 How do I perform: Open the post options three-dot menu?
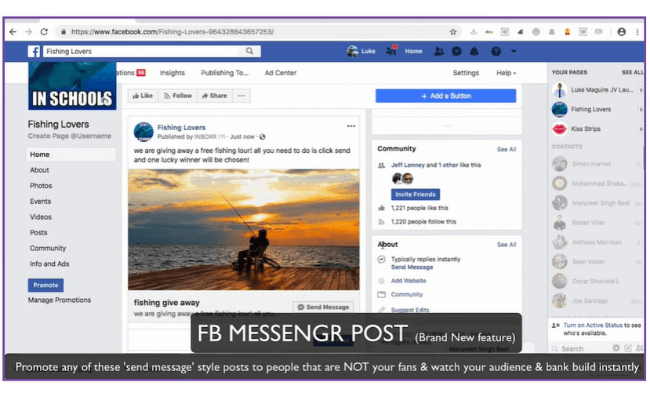[x=351, y=126]
